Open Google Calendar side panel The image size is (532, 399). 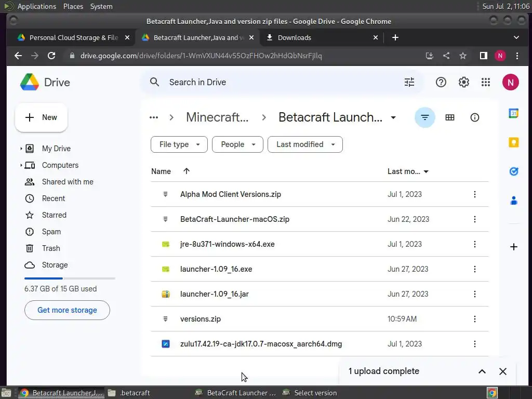pyautogui.click(x=513, y=113)
